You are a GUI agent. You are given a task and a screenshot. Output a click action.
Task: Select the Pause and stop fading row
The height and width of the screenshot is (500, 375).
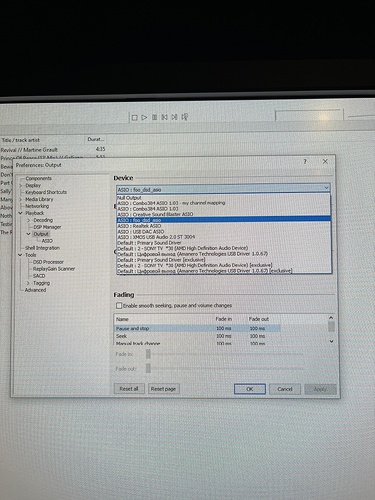198,328
